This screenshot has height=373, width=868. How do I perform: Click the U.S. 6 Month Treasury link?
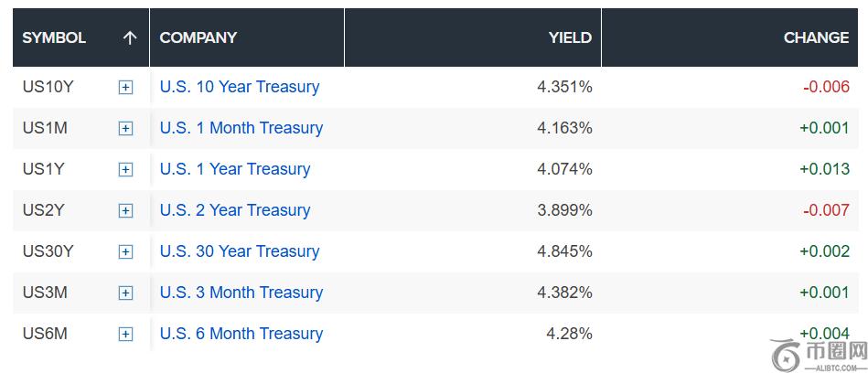[241, 334]
